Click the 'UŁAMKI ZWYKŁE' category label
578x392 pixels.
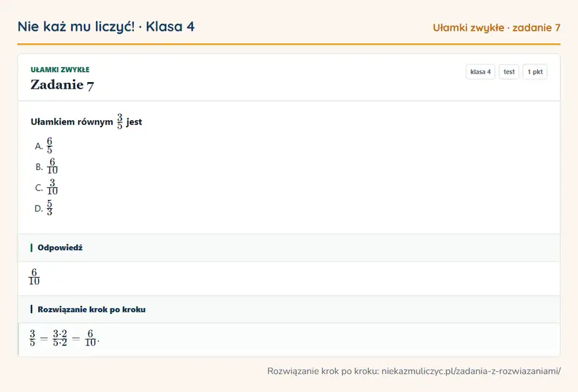60,70
